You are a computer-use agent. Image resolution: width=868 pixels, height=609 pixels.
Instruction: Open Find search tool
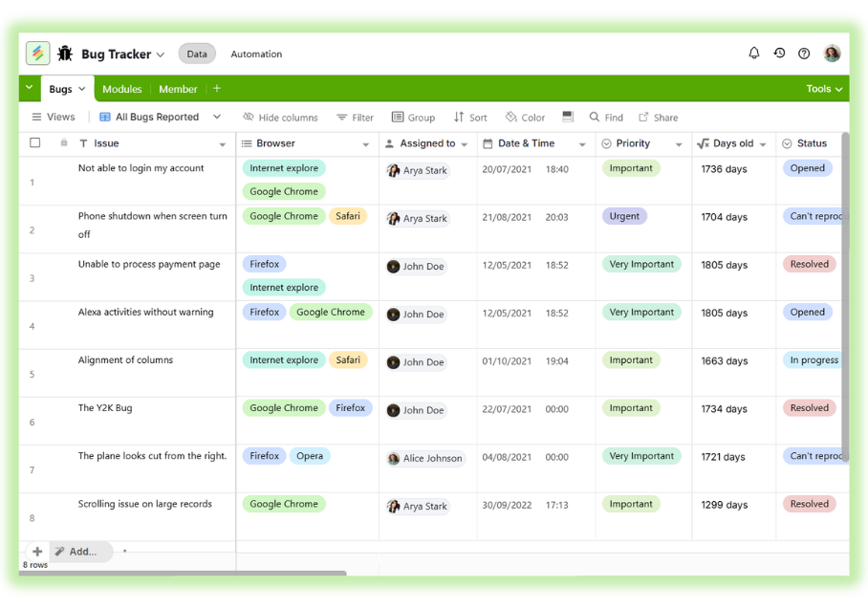point(606,118)
